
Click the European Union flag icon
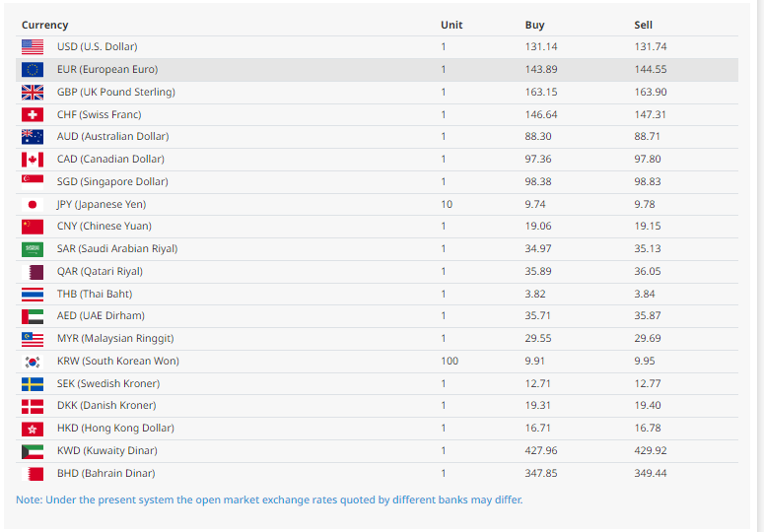(33, 70)
